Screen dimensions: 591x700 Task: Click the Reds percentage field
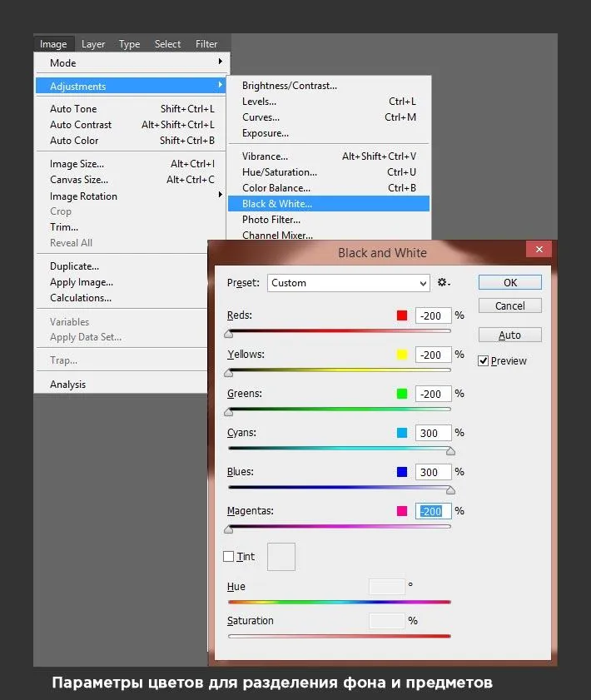point(433,315)
